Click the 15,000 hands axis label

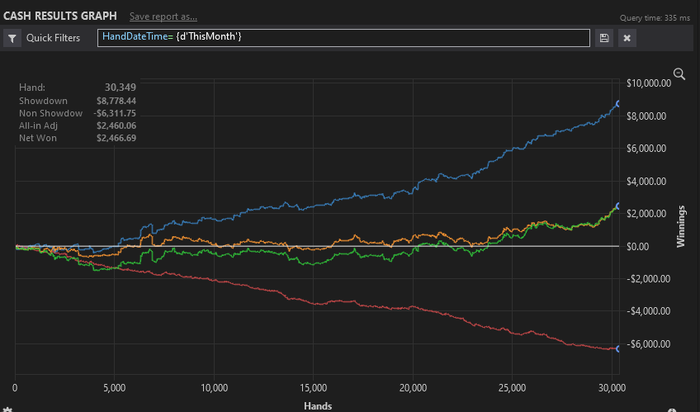[x=313, y=388]
